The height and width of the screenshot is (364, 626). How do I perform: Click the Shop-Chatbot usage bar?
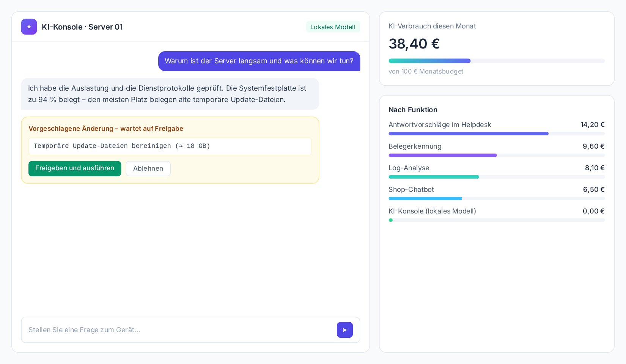coord(497,198)
